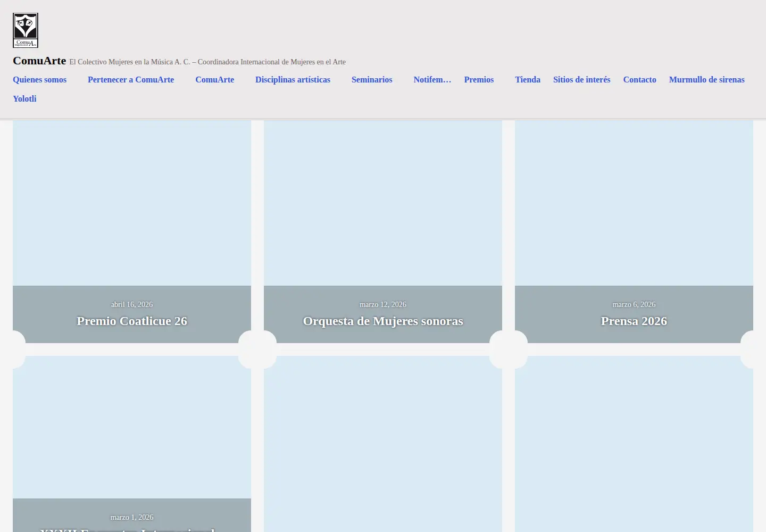Open Sitios de interés
The image size is (766, 532).
(x=582, y=80)
